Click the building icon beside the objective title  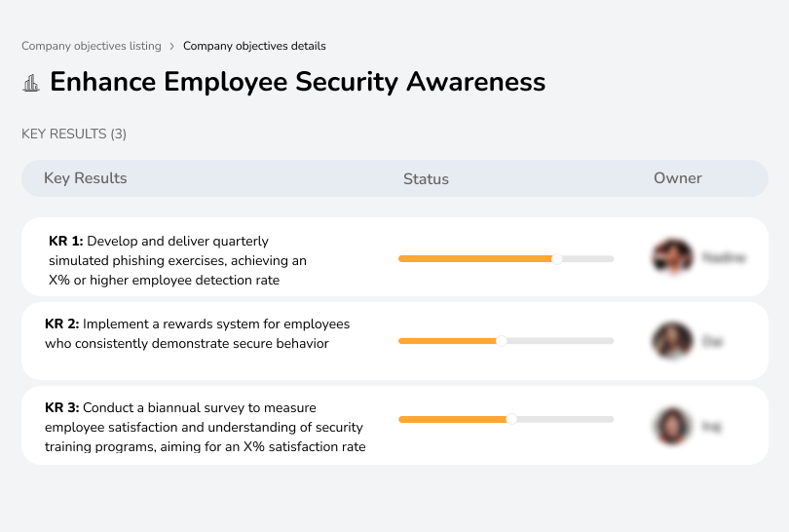(31, 83)
